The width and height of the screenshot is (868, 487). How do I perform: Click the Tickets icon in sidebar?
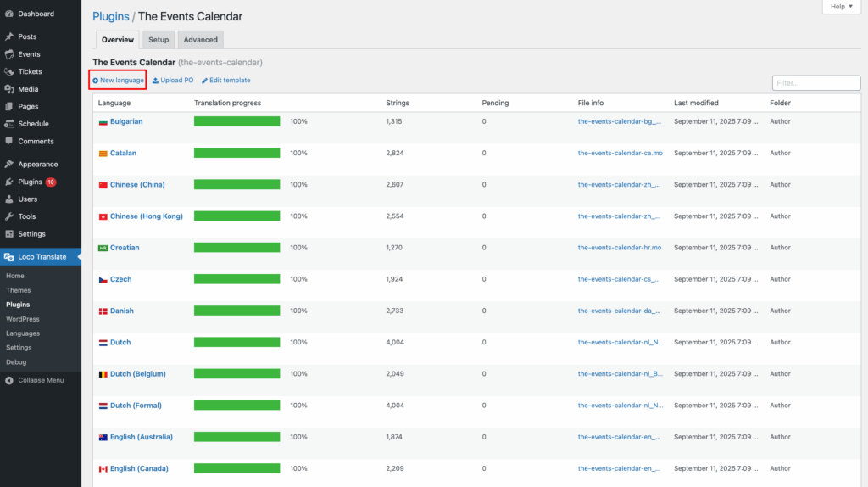[8, 71]
